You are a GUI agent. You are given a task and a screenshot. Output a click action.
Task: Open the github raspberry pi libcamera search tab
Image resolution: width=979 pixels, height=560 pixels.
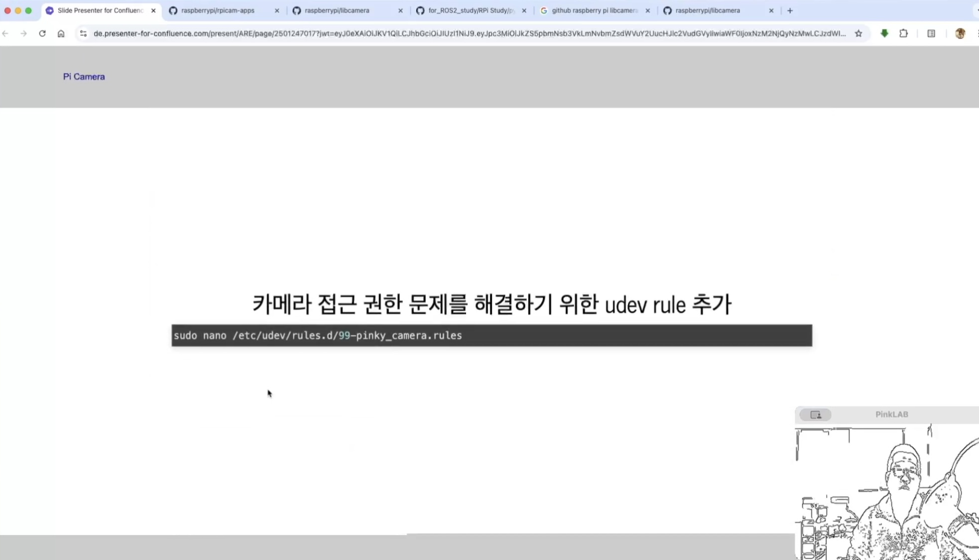(594, 10)
